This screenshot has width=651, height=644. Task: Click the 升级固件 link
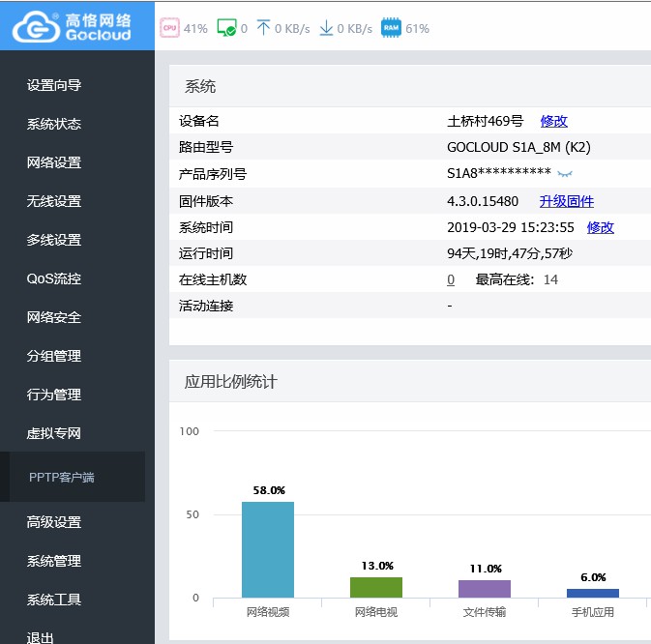[x=566, y=201]
